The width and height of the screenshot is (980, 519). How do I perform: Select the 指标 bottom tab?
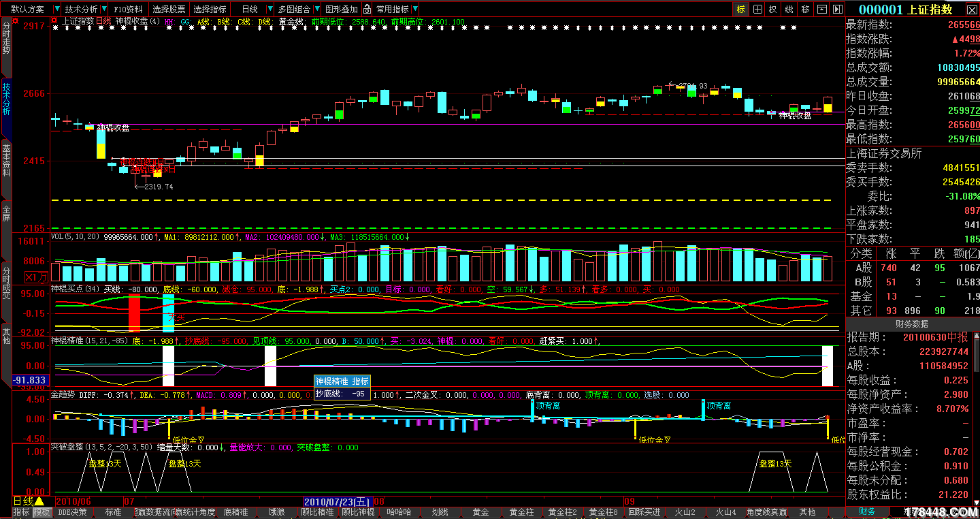tap(22, 512)
